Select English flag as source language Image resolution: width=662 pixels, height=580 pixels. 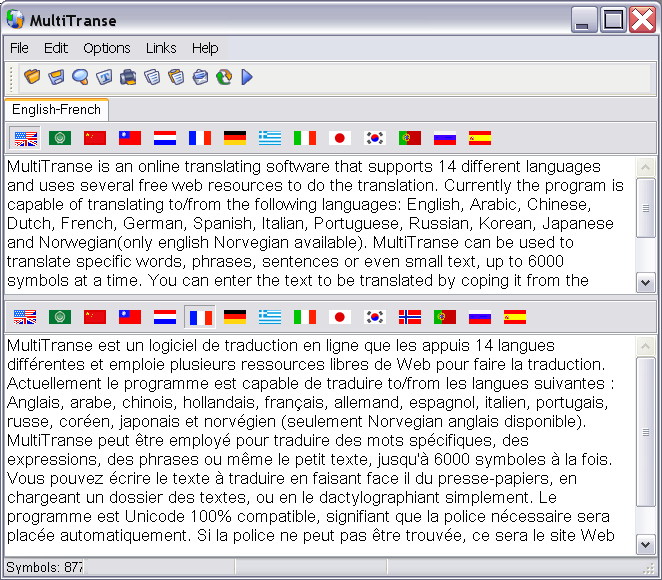click(25, 138)
